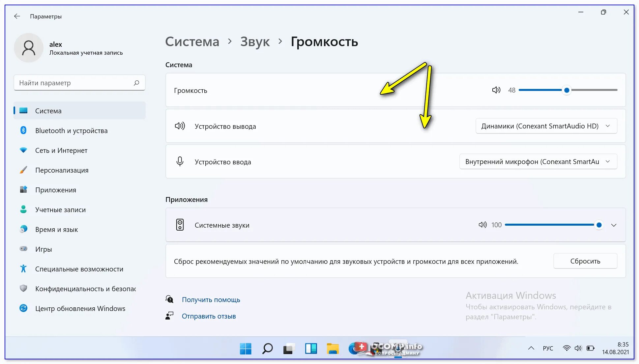639x364 pixels.
Task: Click Отправить отзыв link
Action: [209, 316]
